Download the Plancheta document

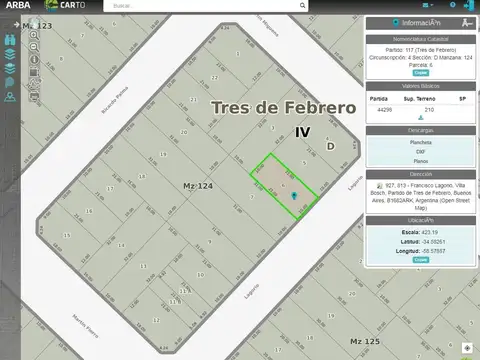[x=421, y=142]
